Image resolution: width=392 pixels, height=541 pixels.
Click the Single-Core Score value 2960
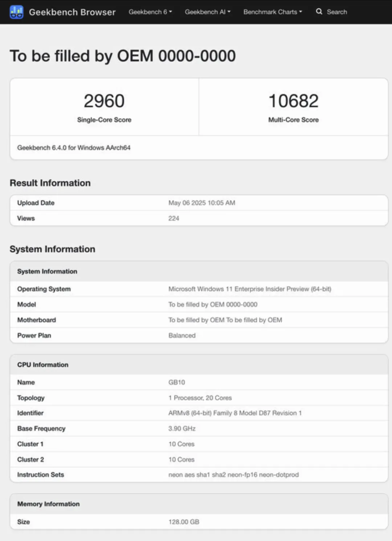[x=104, y=101]
